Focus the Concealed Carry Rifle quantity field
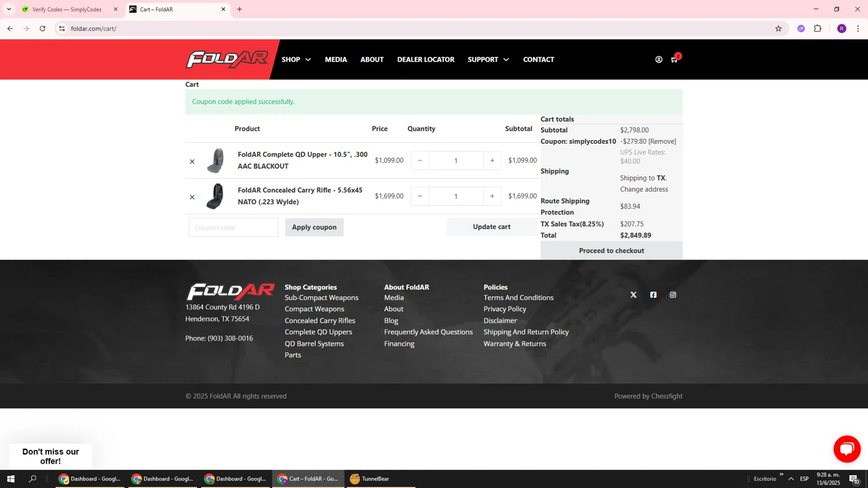The width and height of the screenshot is (868, 488). click(456, 196)
